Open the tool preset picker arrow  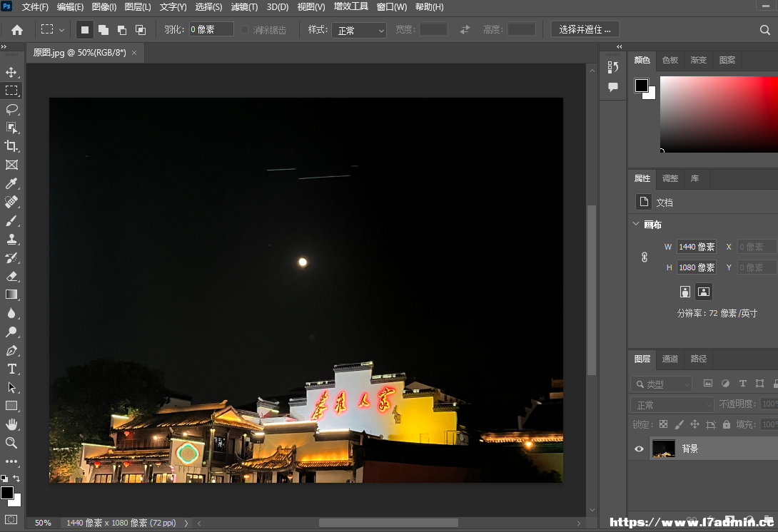tap(61, 30)
